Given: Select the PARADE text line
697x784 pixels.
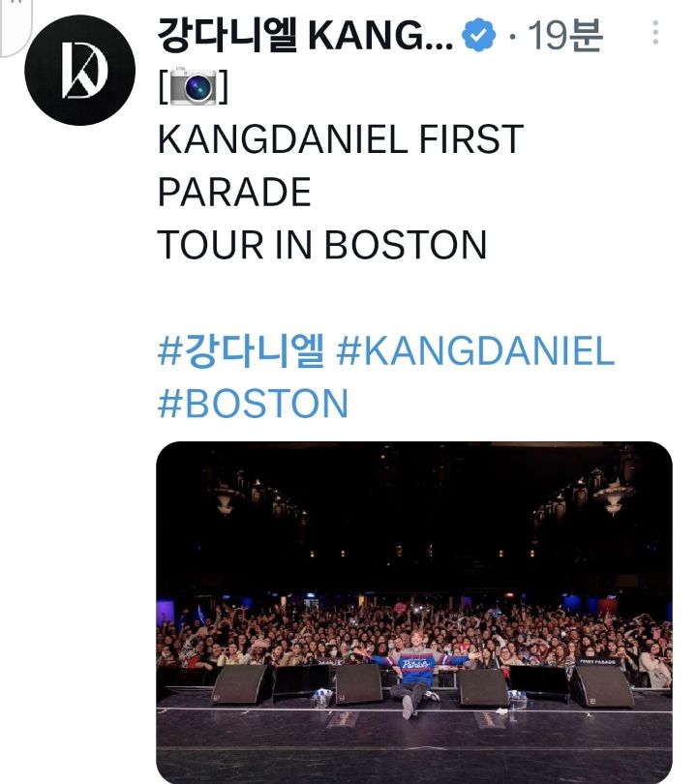Looking at the screenshot, I should pos(233,193).
